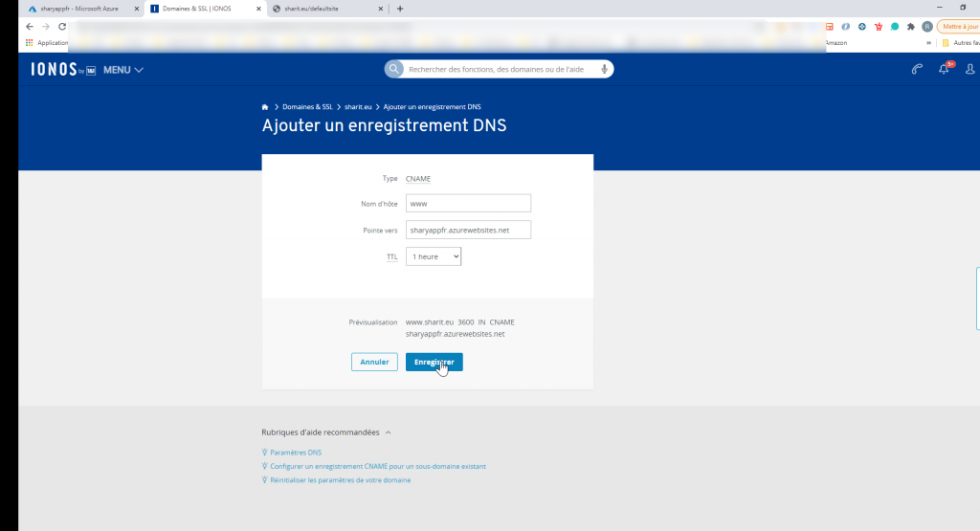The height and width of the screenshot is (531, 980).
Task: Click the Pointe vers field
Action: [x=468, y=230]
